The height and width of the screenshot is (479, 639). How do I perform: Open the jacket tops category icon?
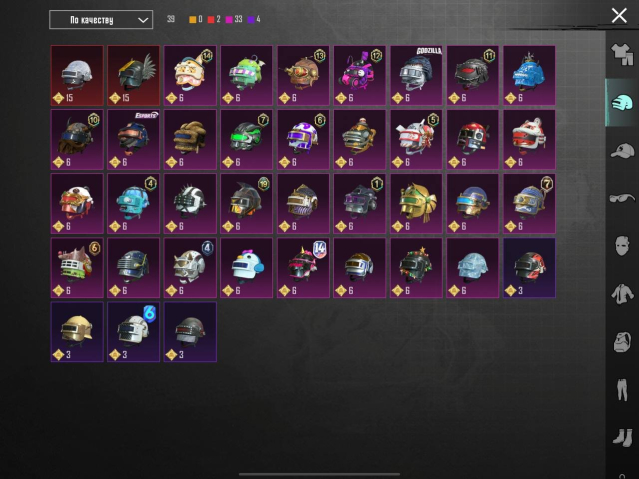click(x=622, y=294)
